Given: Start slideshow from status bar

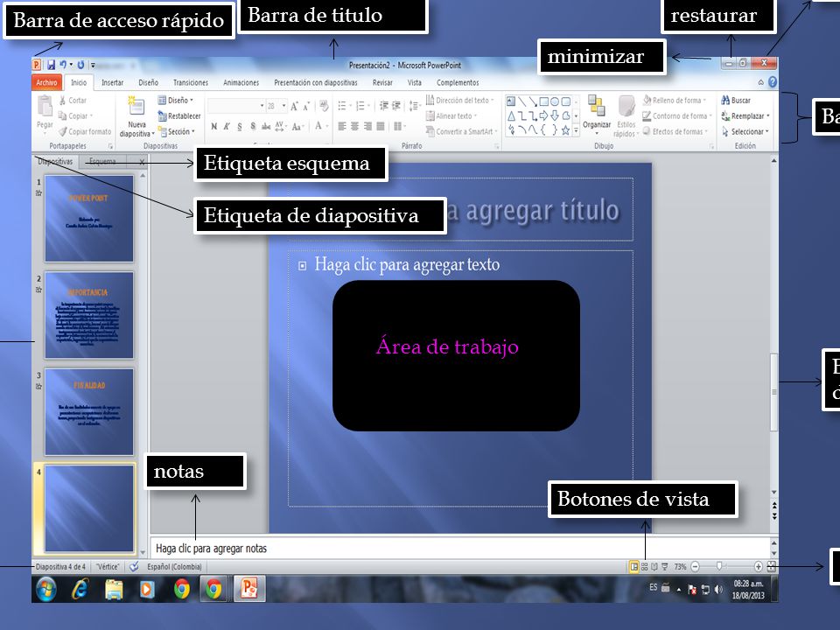Looking at the screenshot, I should (665, 566).
